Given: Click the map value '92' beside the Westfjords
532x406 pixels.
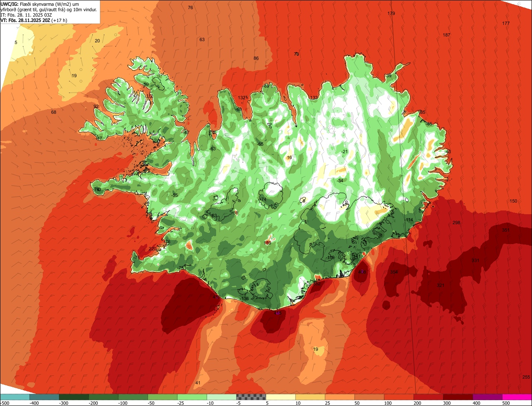Looking at the screenshot, I should click(96, 106).
